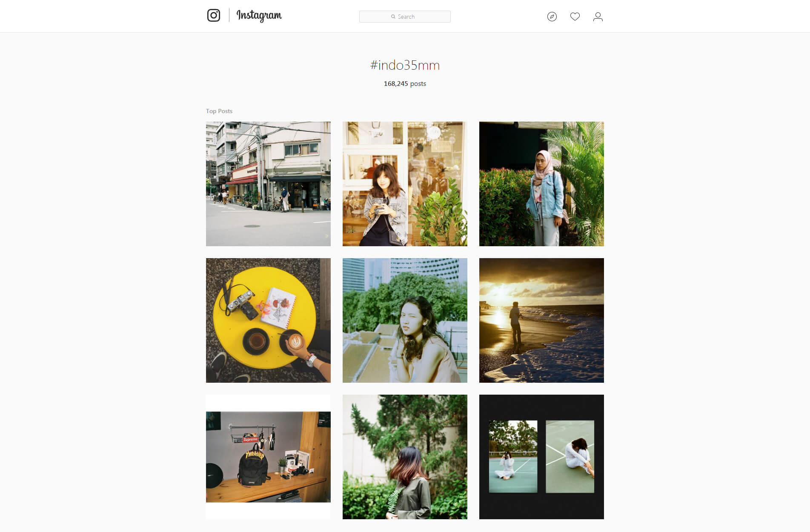Click the 168,245 posts count
Screen dimensions: 810x532
(405, 84)
